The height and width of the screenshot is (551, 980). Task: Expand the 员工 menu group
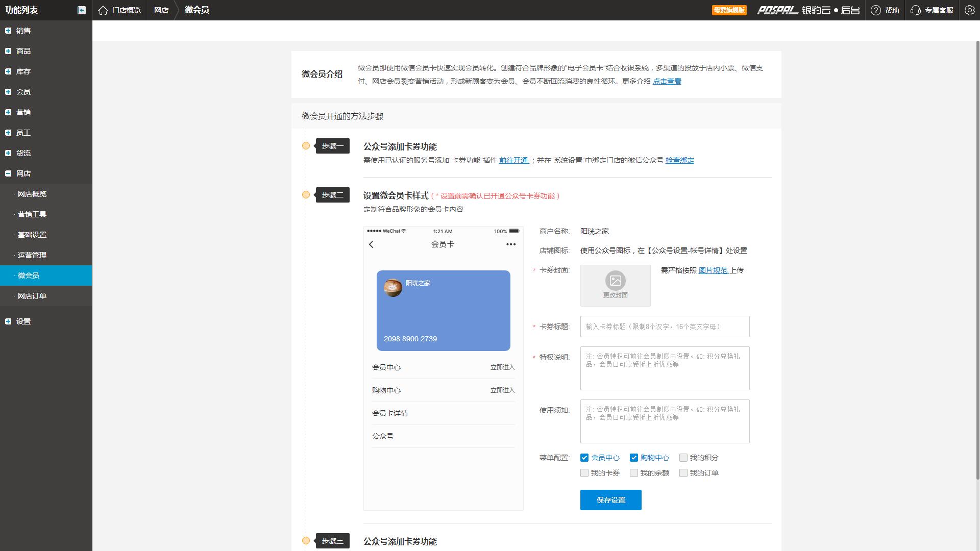click(8, 133)
